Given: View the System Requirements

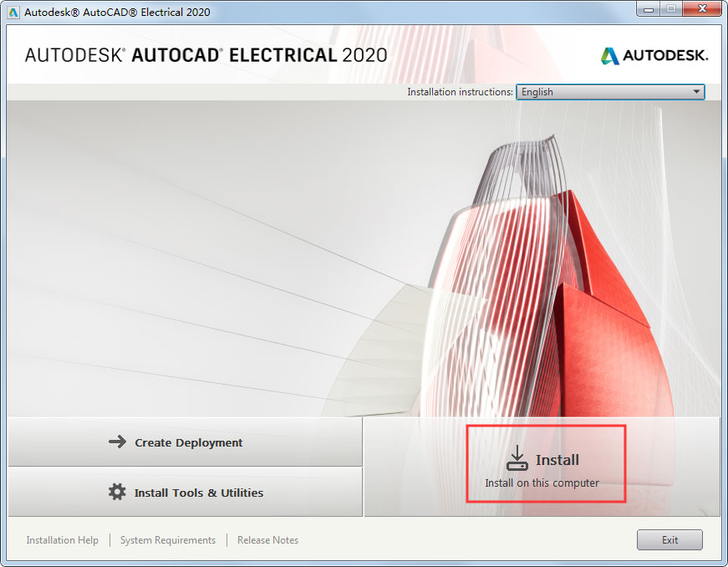Looking at the screenshot, I should click(167, 540).
